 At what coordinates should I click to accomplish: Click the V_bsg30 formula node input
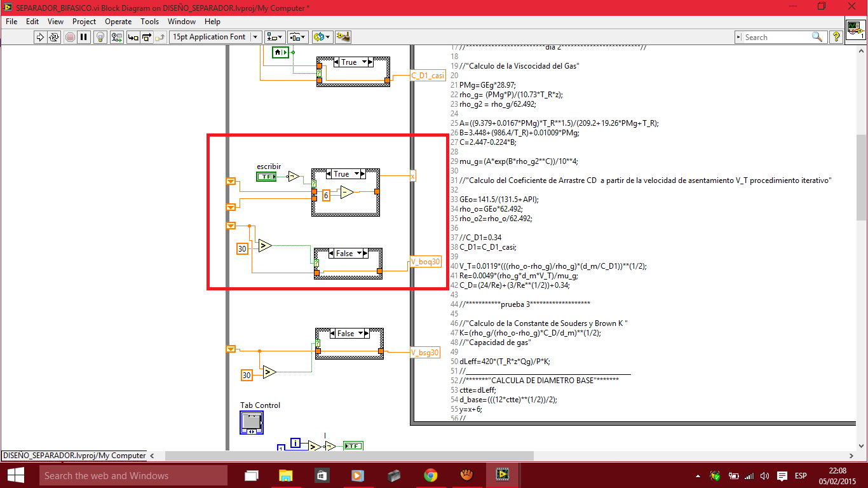point(425,352)
